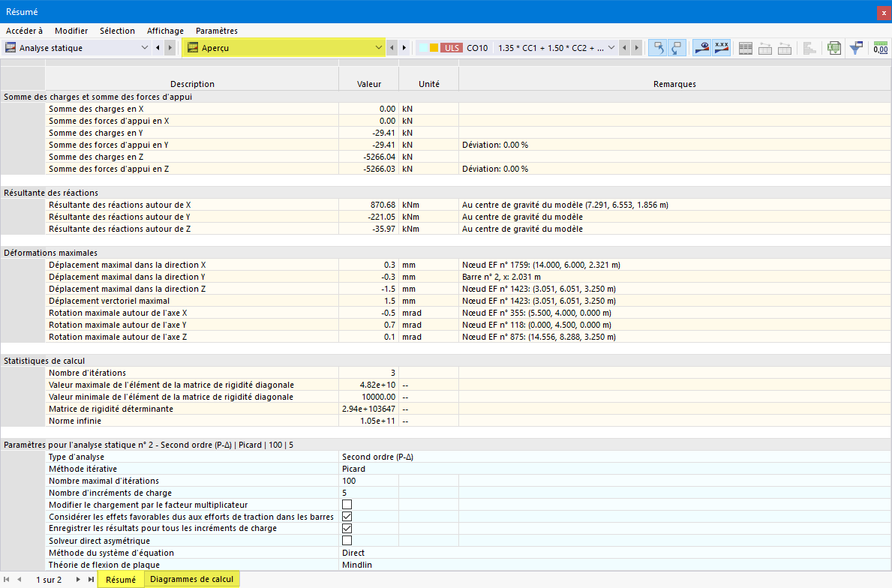Click the light cyan color swatch
892x588 pixels.
pyautogui.click(x=423, y=48)
